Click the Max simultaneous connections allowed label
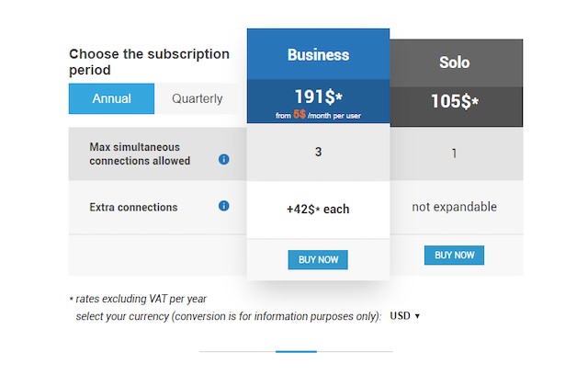 coord(140,153)
